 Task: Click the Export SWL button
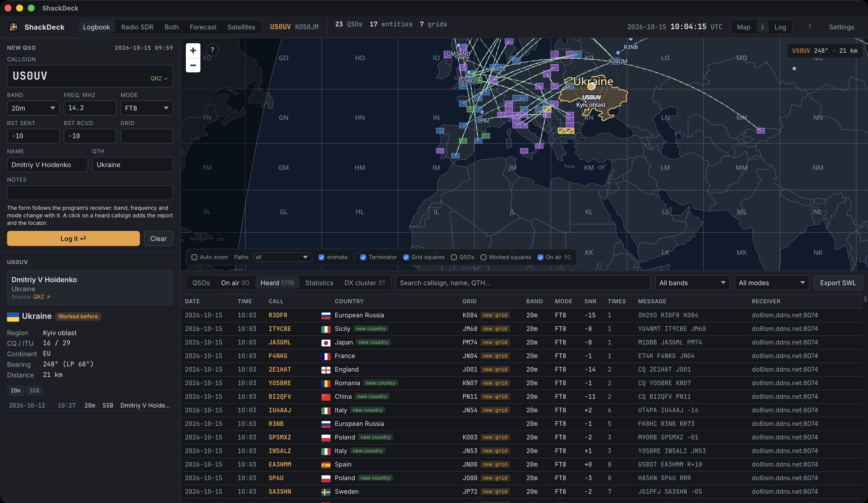838,283
